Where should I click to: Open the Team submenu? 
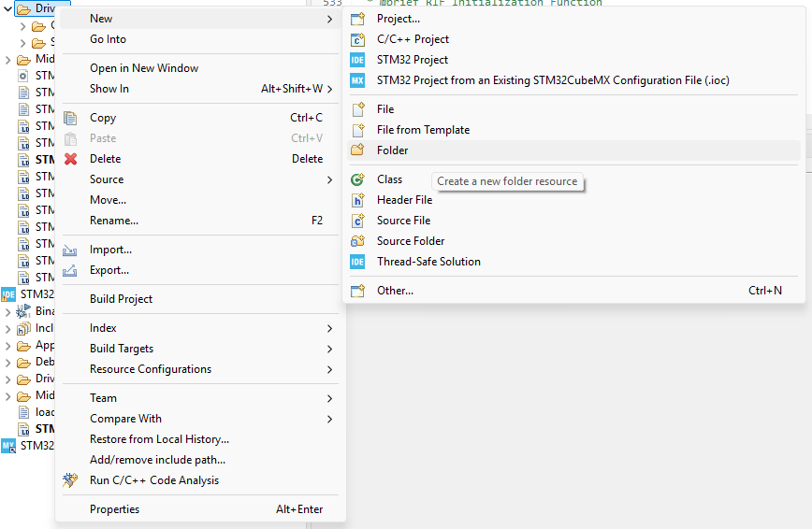tap(200, 398)
